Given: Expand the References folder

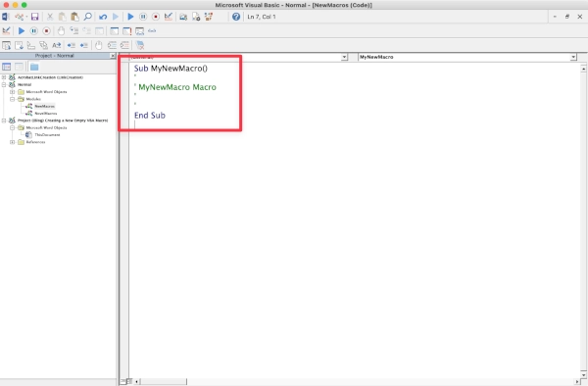Looking at the screenshot, I should point(13,142).
